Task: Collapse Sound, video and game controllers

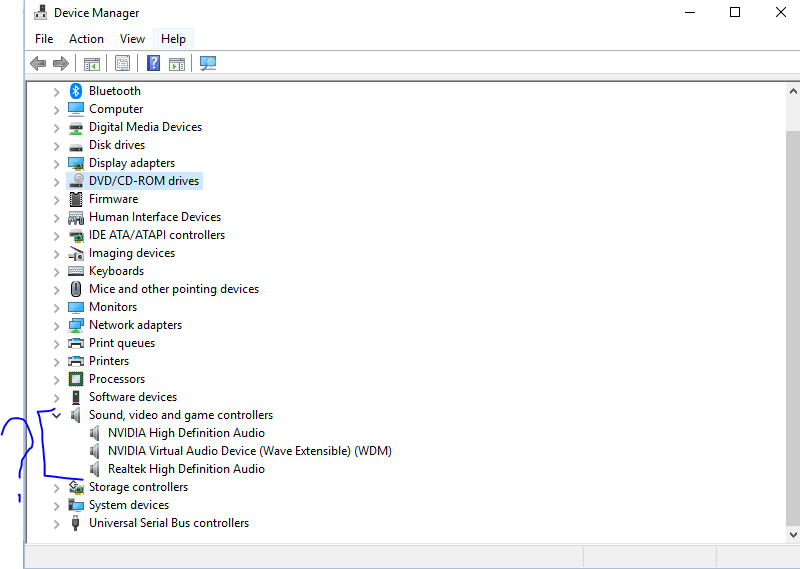Action: 57,415
